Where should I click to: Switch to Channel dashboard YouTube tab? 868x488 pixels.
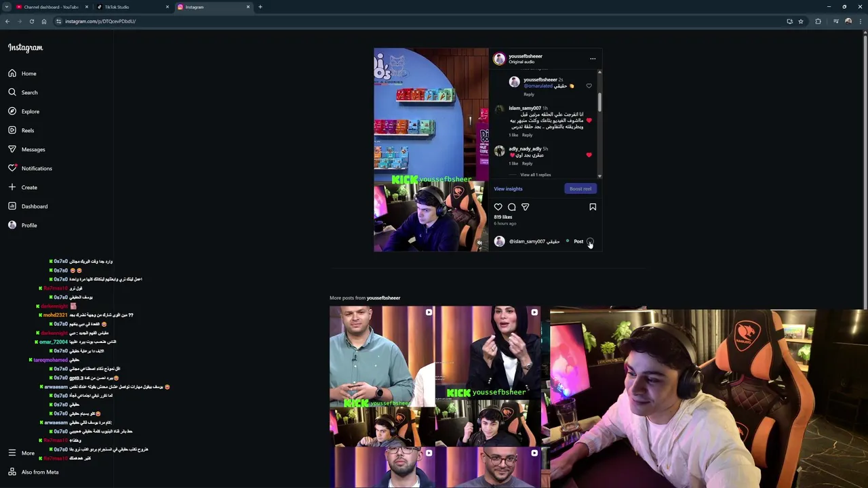click(52, 7)
